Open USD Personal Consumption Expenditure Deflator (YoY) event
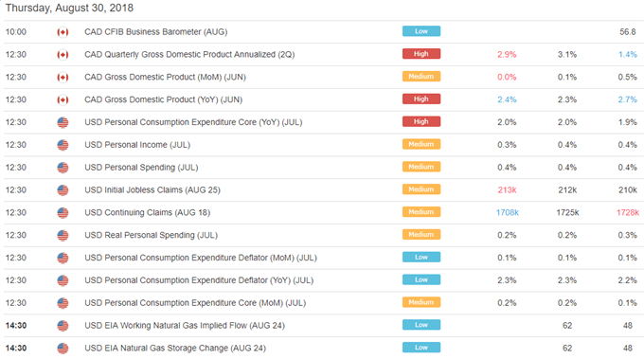 (x=199, y=280)
